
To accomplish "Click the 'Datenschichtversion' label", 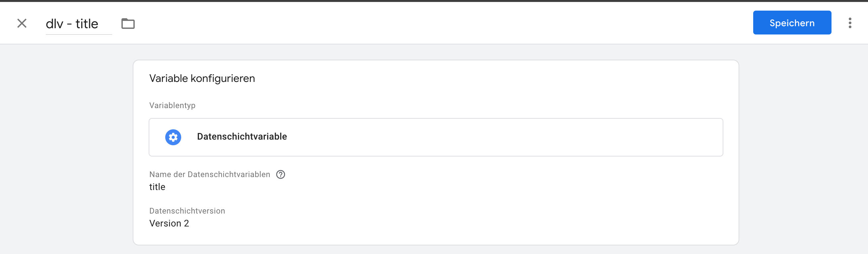I will pos(187,211).
